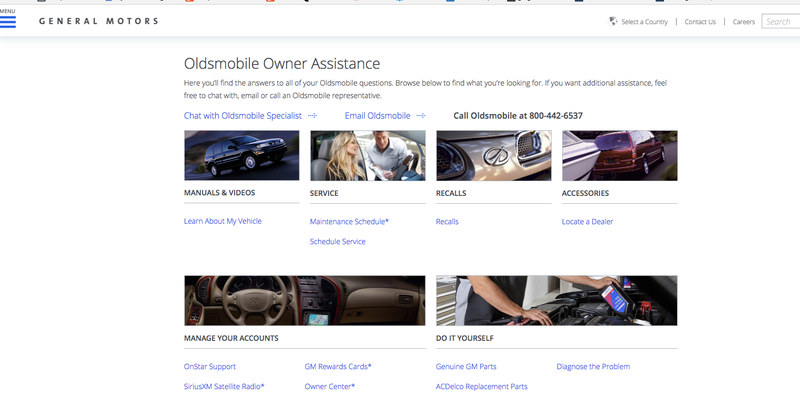Open the Manuals & Videos SUV thumbnail
The height and width of the screenshot is (417, 800).
pos(242,155)
